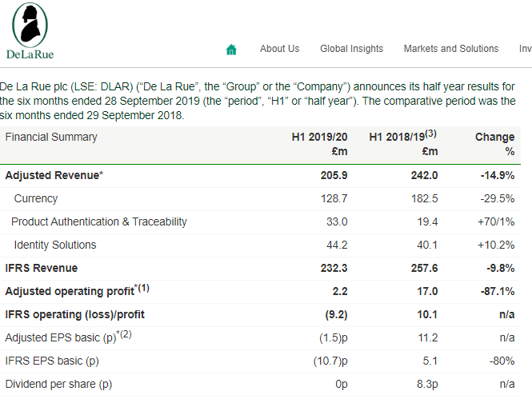Open the About Us menu
This screenshot has width=532, height=407.
(x=279, y=49)
